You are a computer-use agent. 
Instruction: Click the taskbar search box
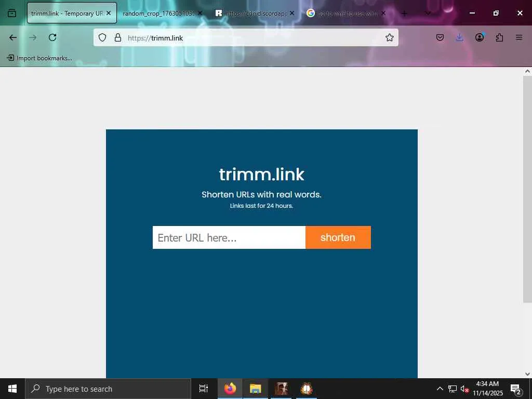tap(108, 389)
